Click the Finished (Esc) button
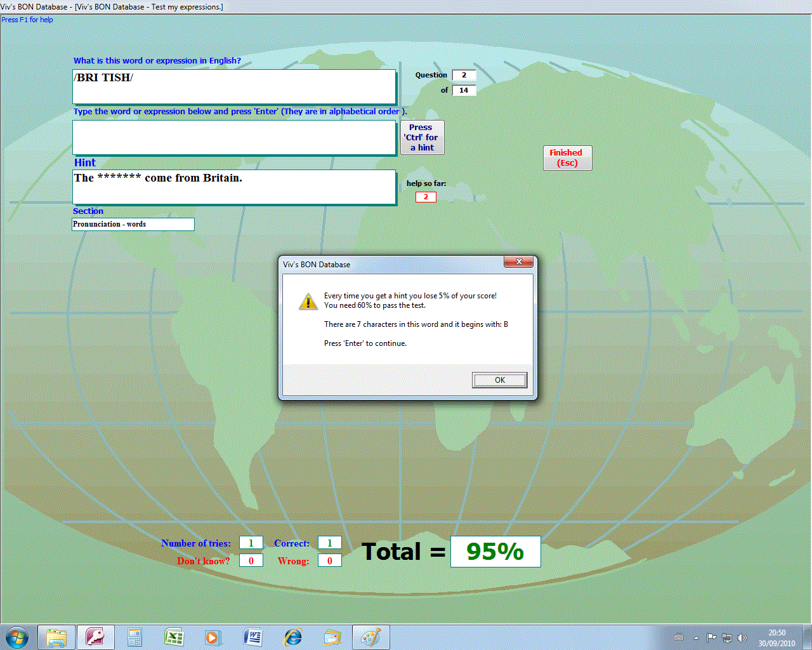Image resolution: width=812 pixels, height=650 pixels. coord(567,158)
